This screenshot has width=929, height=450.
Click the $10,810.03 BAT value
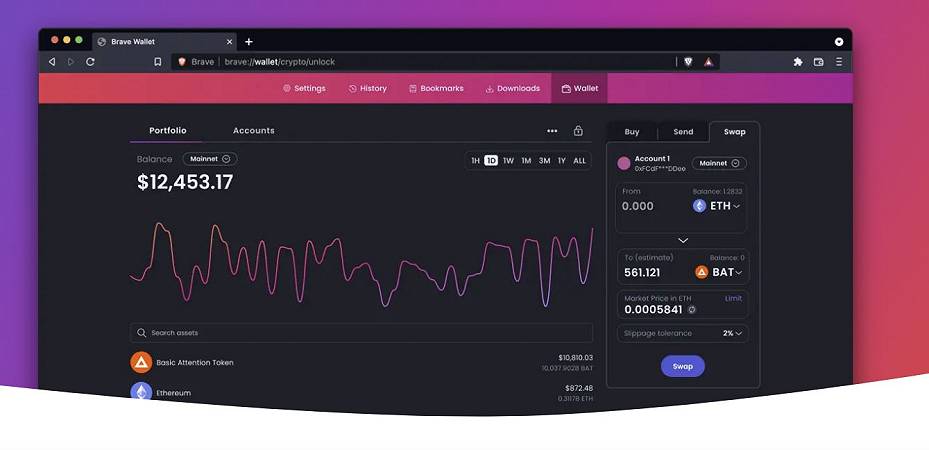pyautogui.click(x=575, y=358)
